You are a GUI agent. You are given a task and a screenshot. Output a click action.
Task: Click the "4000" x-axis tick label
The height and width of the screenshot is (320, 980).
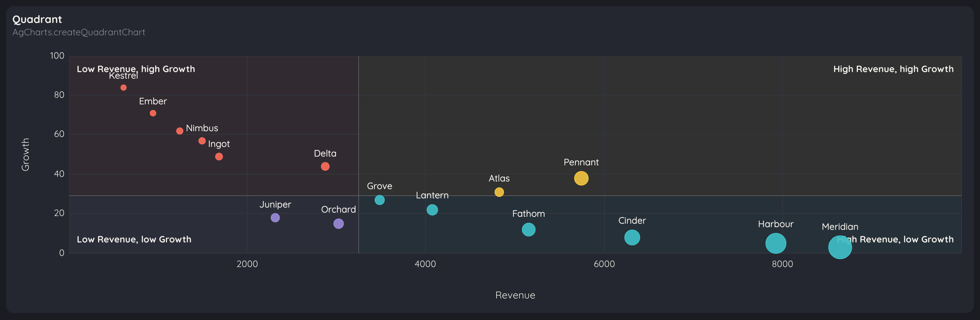click(425, 264)
